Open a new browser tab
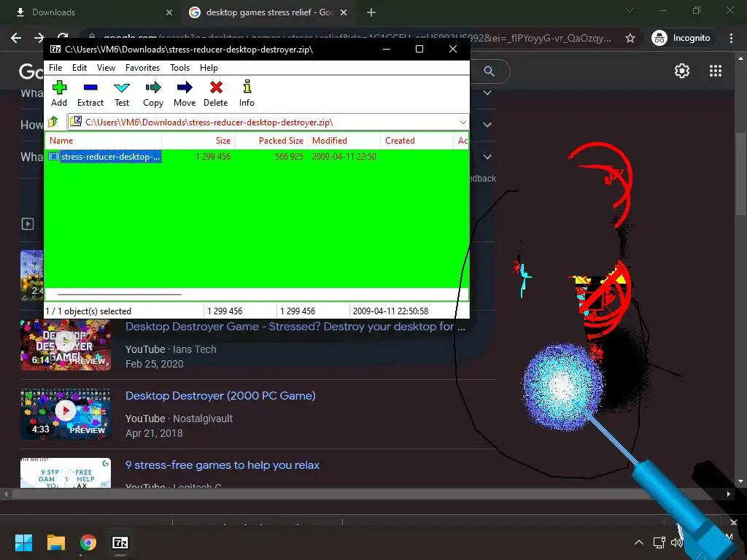The height and width of the screenshot is (560, 747). coord(371,12)
